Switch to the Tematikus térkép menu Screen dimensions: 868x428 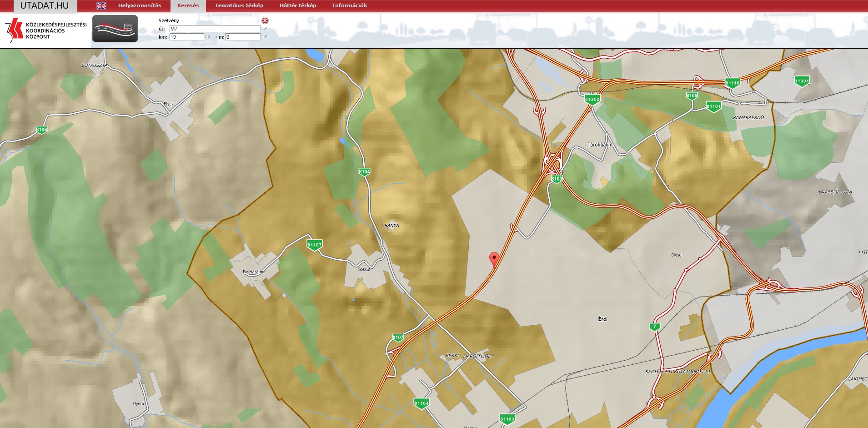[x=239, y=6]
